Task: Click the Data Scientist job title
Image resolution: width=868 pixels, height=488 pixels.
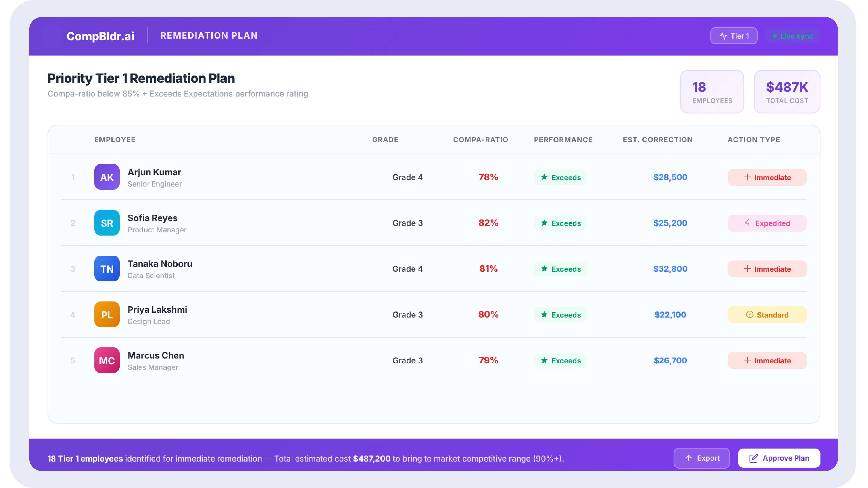Action: pyautogui.click(x=151, y=275)
